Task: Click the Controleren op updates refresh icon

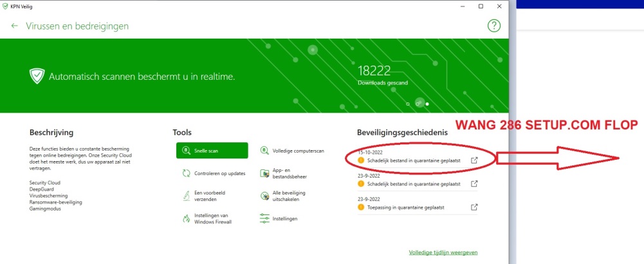Action: [187, 173]
